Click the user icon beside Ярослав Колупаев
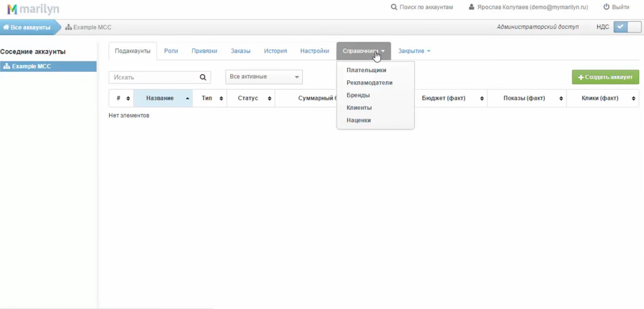Image resolution: width=644 pixels, height=309 pixels. [x=471, y=7]
